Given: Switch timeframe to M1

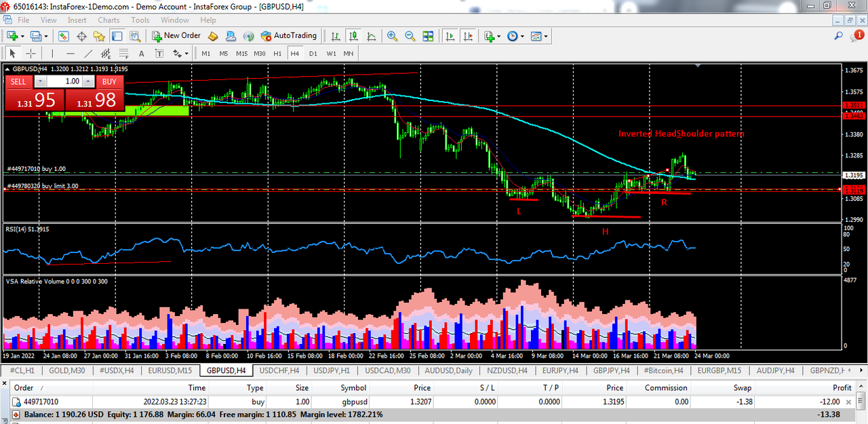Looking at the screenshot, I should [206, 53].
